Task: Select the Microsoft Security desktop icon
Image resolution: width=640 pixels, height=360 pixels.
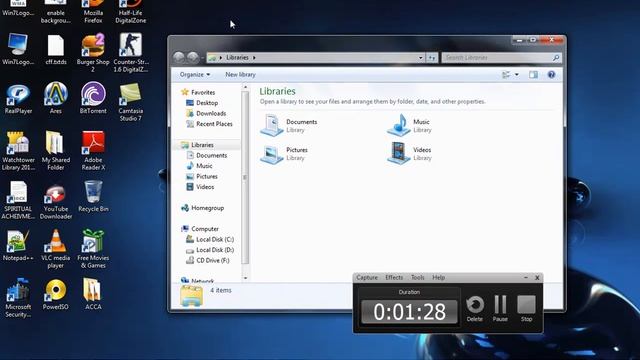Action: point(18,298)
